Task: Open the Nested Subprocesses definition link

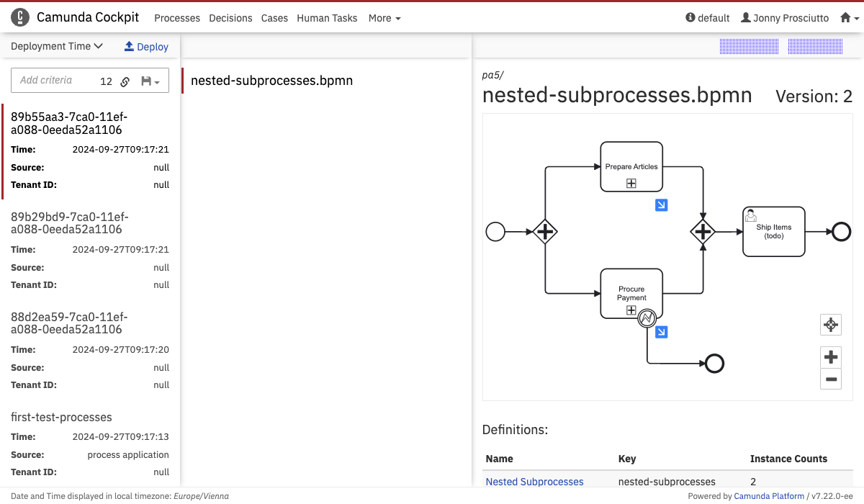Action: pyautogui.click(x=534, y=482)
